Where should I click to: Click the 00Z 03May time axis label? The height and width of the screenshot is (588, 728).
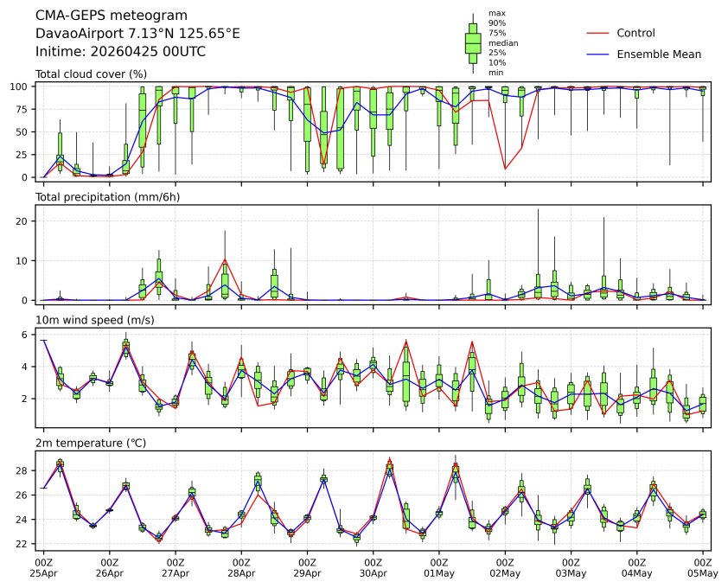click(571, 566)
